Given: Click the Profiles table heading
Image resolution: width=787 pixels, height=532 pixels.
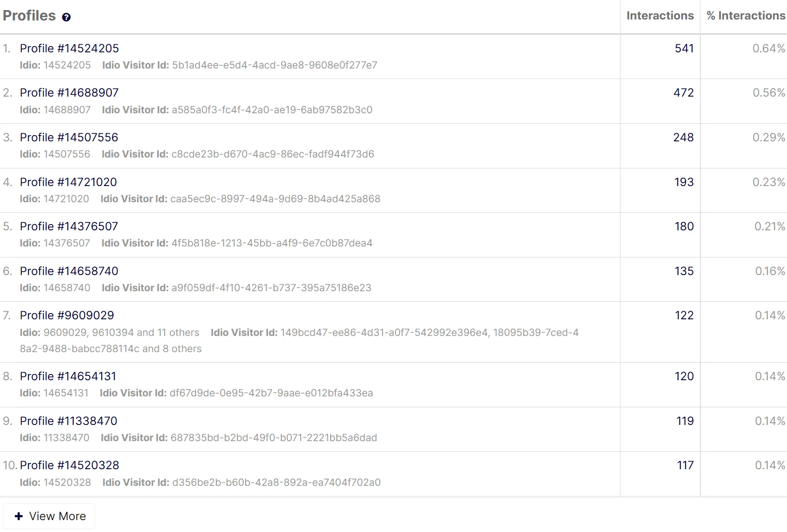Looking at the screenshot, I should [30, 16].
